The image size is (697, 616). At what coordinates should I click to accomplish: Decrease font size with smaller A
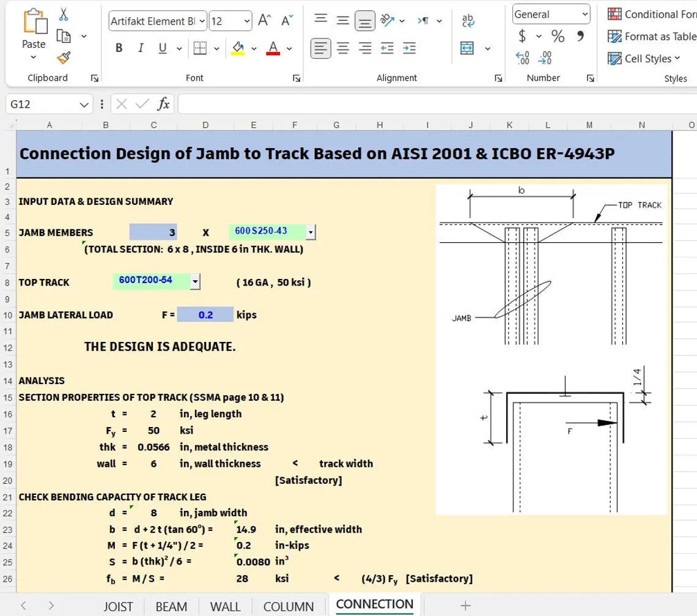click(287, 20)
